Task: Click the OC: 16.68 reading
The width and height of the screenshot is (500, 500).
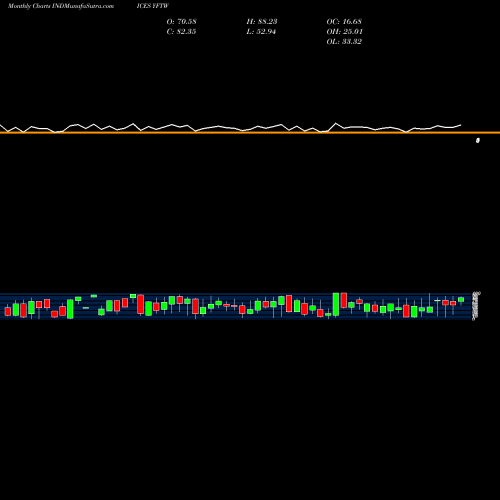Action: point(344,21)
